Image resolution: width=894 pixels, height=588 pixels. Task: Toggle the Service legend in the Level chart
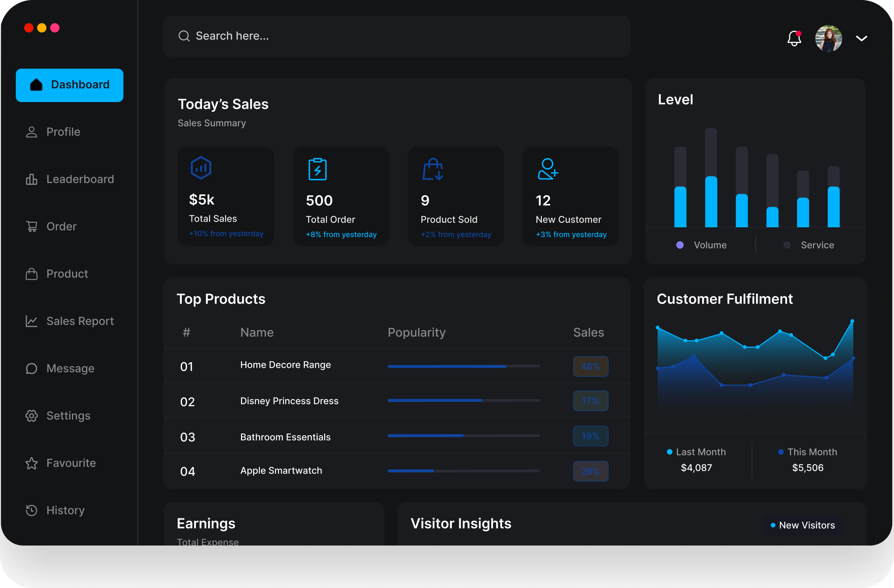(809, 244)
